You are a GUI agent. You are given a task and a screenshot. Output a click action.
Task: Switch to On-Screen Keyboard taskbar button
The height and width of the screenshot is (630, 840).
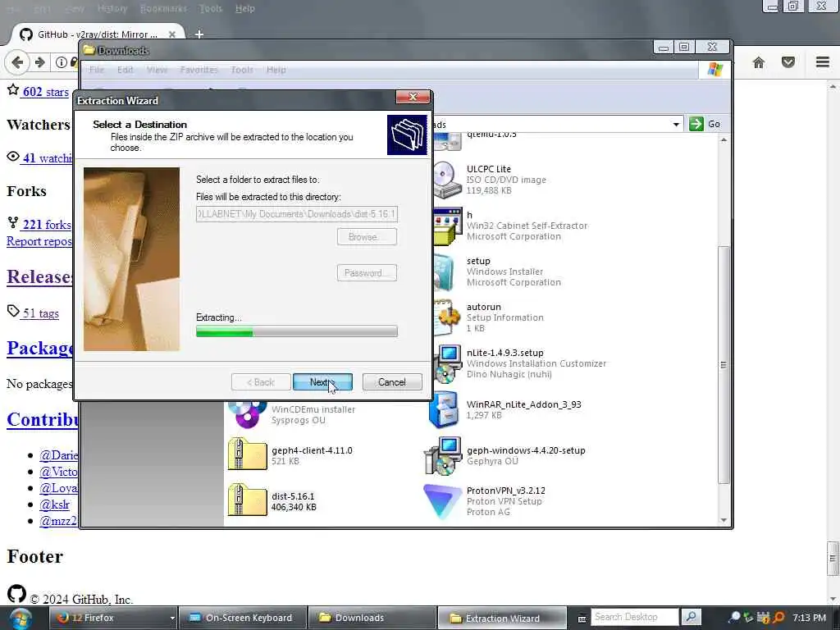click(x=242, y=618)
